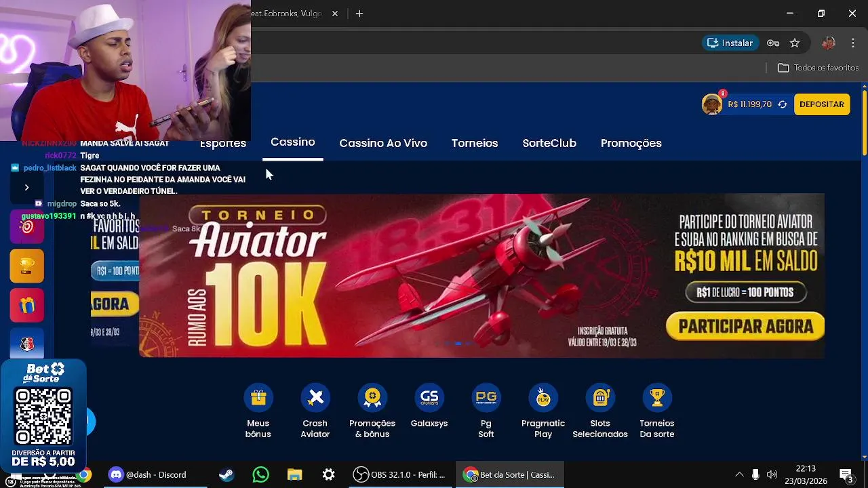
Task: Open the saved passwords key icon
Action: 773,43
